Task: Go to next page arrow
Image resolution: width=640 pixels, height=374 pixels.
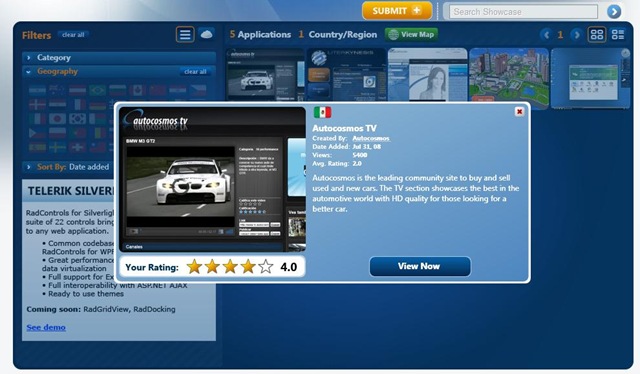Action: pos(576,35)
